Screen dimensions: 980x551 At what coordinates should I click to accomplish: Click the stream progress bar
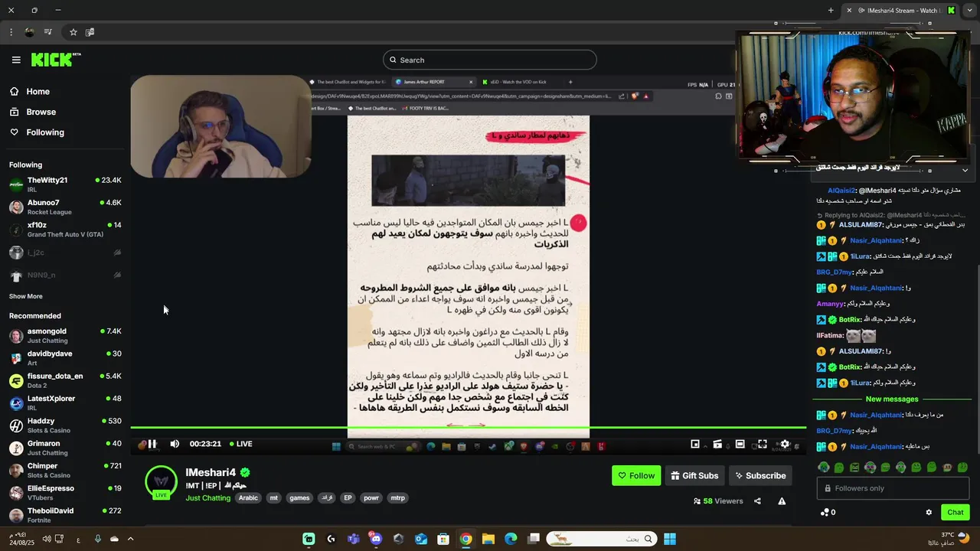(x=468, y=428)
